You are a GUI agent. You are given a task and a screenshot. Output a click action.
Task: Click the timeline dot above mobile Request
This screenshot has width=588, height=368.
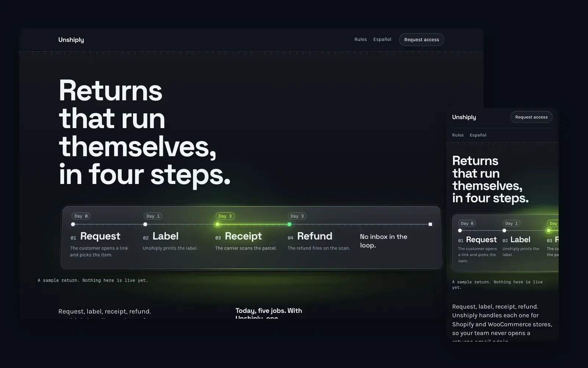coord(460,230)
